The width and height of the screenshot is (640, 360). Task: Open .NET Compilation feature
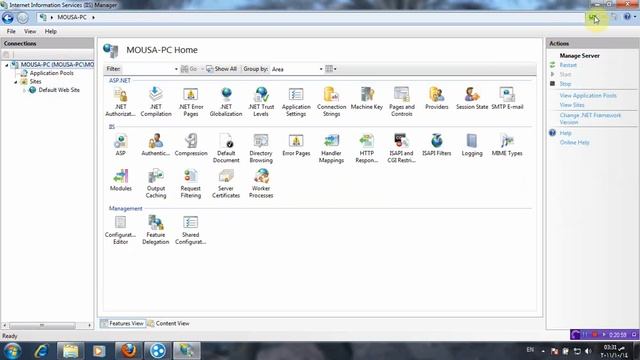point(156,102)
